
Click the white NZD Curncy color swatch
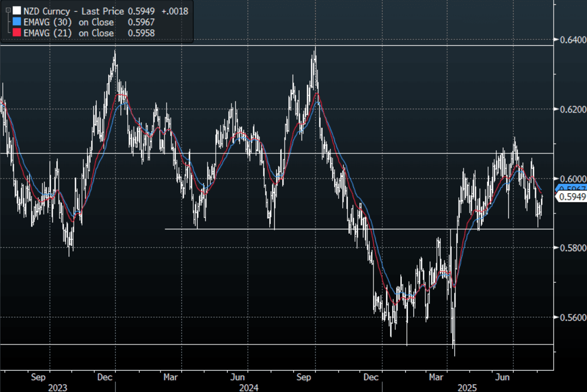pyautogui.click(x=17, y=11)
